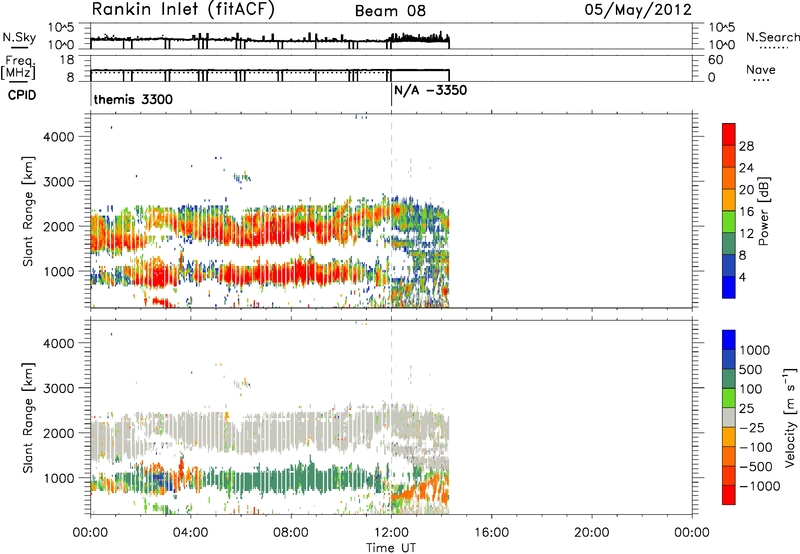This screenshot has width=800, height=554.
Task: Select the "N/A -3350" CPID entry
Action: point(431,91)
